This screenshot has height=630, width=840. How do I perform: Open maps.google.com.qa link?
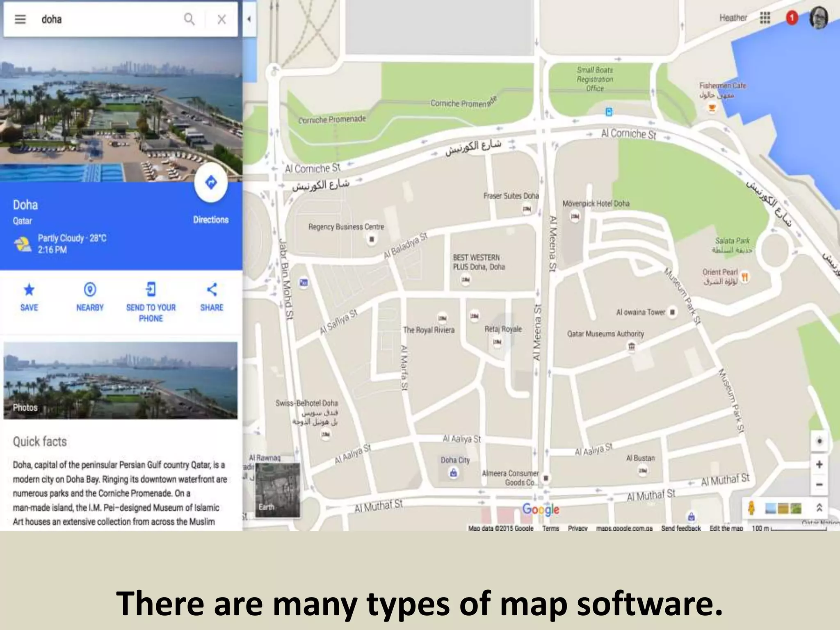624,528
